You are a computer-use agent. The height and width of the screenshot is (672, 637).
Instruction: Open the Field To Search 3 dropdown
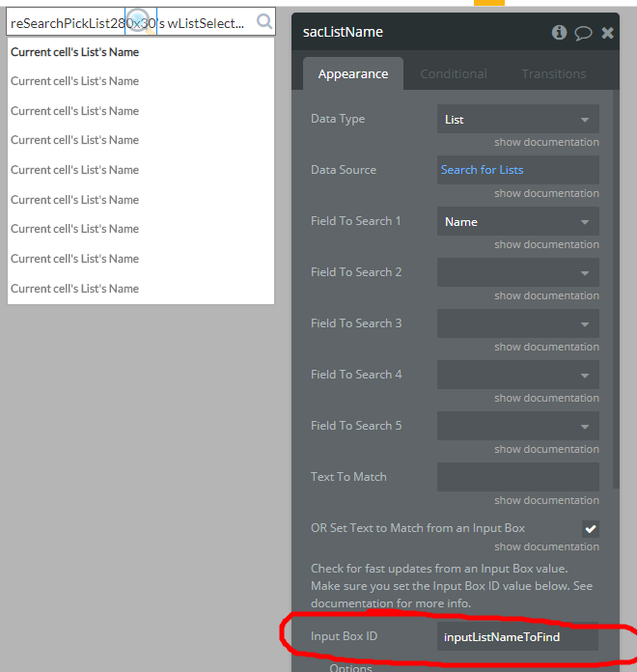click(518, 323)
